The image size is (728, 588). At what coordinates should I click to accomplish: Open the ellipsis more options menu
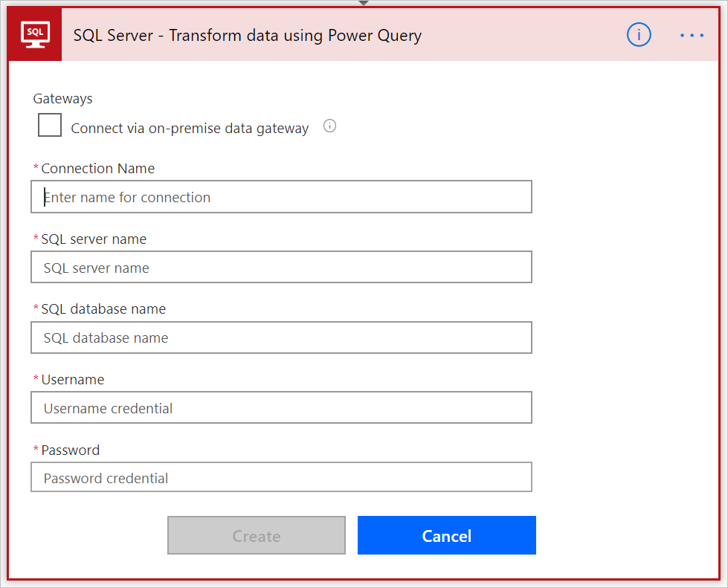692,35
